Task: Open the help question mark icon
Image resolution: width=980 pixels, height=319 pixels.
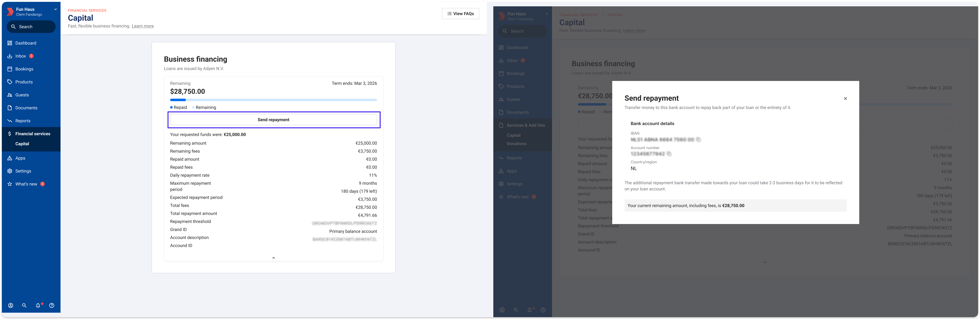Action: click(x=52, y=305)
